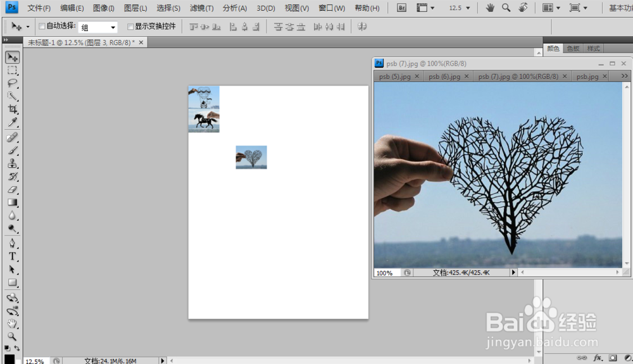Image resolution: width=633 pixels, height=364 pixels.
Task: Select the Crop tool
Action: 13,110
